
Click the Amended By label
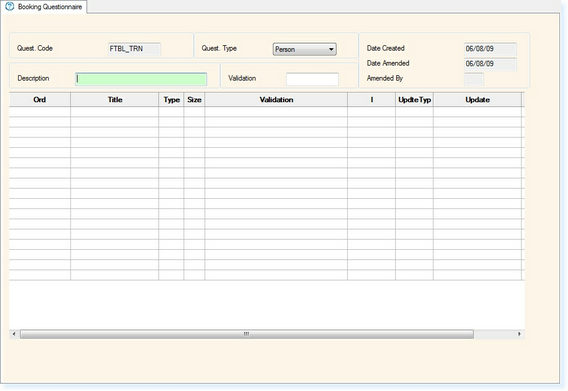click(x=385, y=78)
